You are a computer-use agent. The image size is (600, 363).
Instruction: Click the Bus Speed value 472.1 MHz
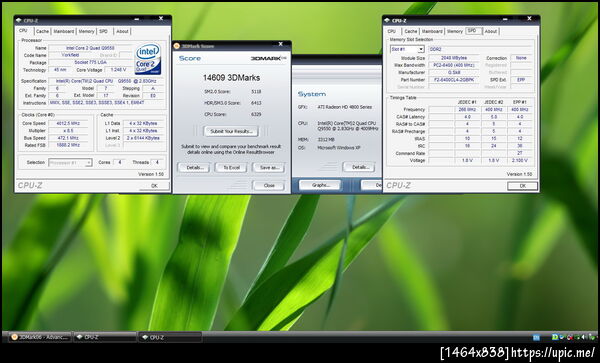tap(69, 138)
